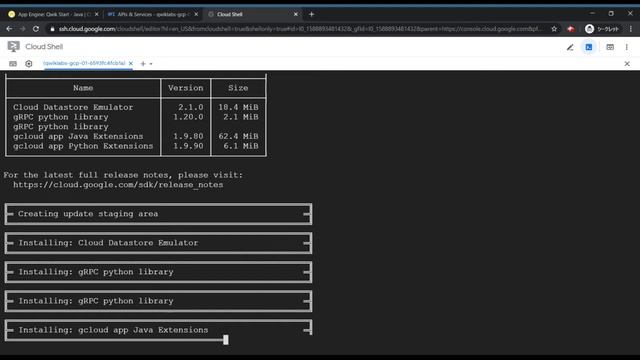Screen dimensions: 640x360
Task: Close the qwiklabs session tab
Action: 131,64
